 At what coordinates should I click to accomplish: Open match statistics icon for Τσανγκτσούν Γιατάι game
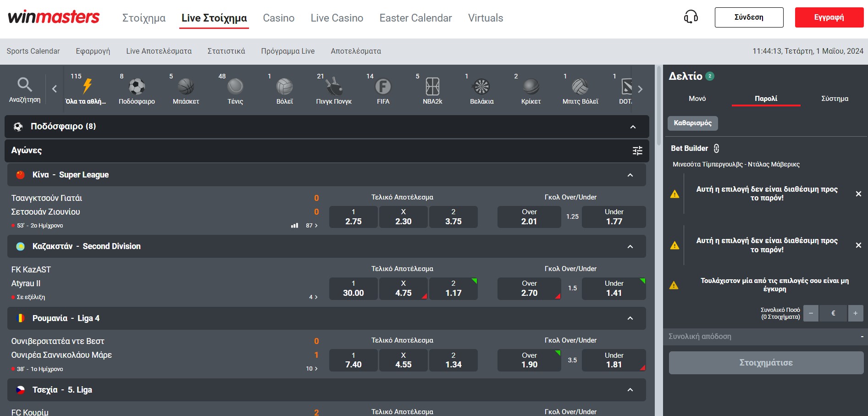(294, 225)
